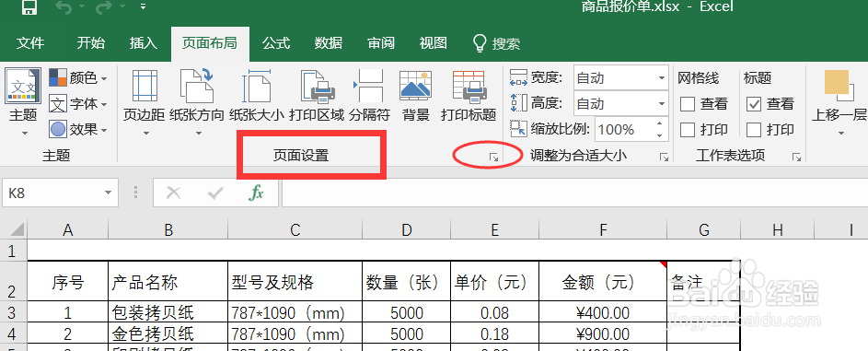The image size is (868, 351).
Task: Select the 数量（张） header cell
Action: (406, 281)
